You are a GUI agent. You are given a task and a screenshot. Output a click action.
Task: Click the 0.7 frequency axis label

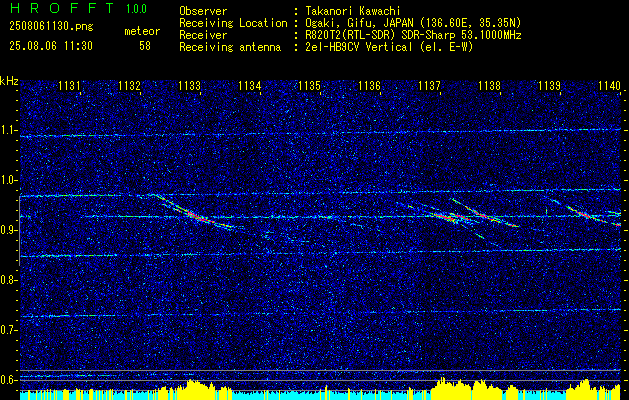click(8, 330)
